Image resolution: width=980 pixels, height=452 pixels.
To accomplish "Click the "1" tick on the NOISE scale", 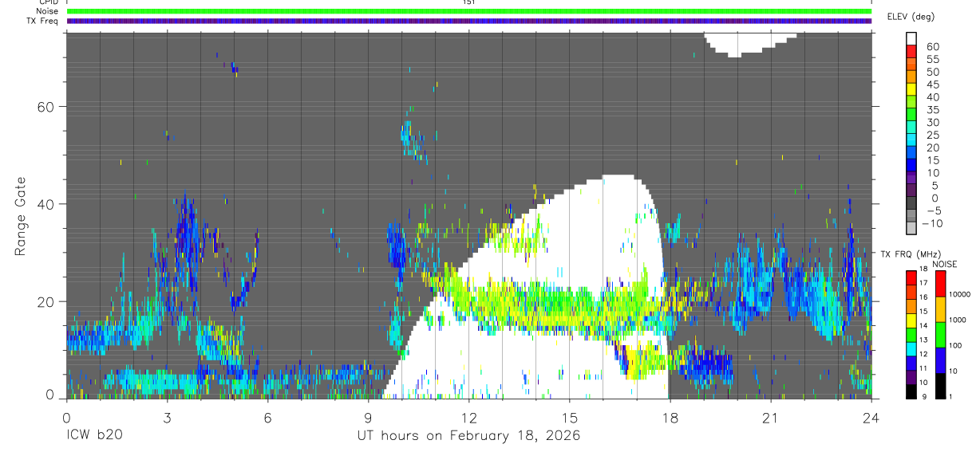I will coord(950,397).
